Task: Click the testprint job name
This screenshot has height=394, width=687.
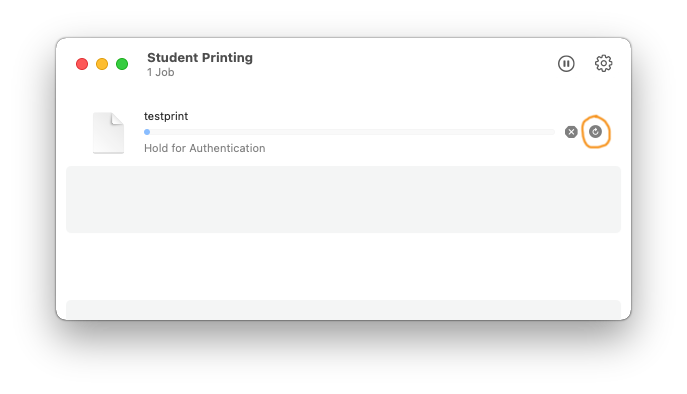Action: tap(166, 116)
